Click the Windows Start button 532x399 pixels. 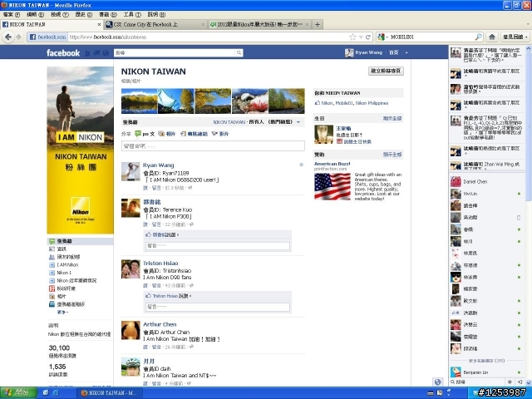point(18,393)
